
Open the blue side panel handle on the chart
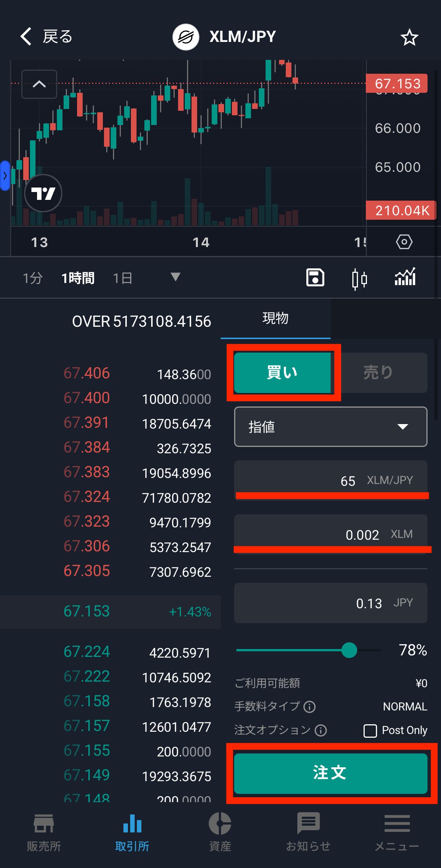[x=5, y=176]
